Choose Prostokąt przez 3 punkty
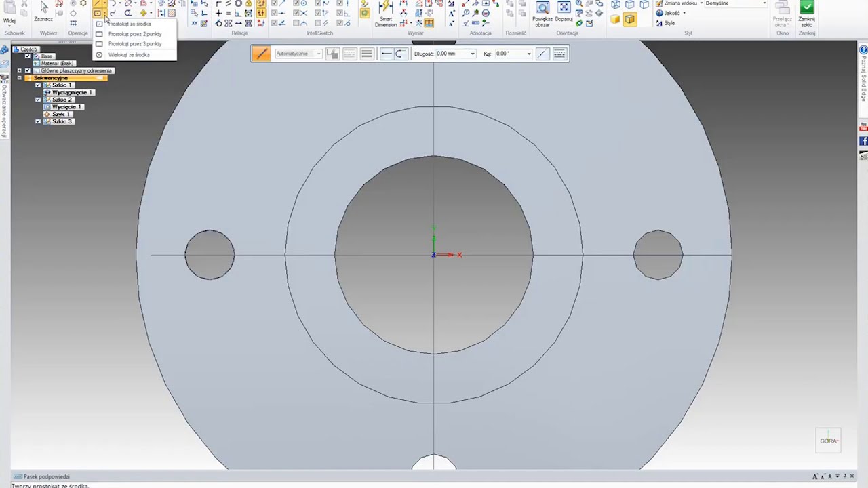 [134, 44]
